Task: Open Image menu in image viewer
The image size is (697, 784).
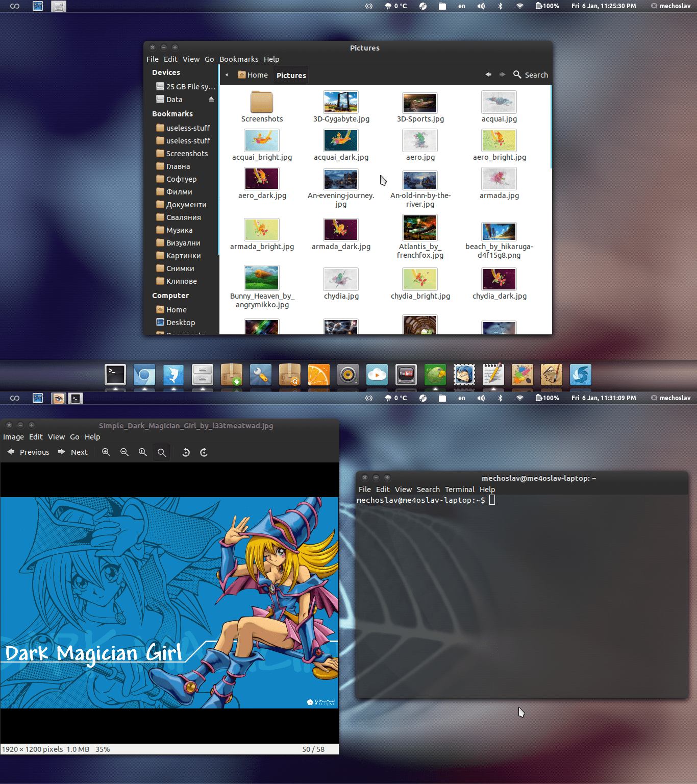Action: (x=13, y=437)
